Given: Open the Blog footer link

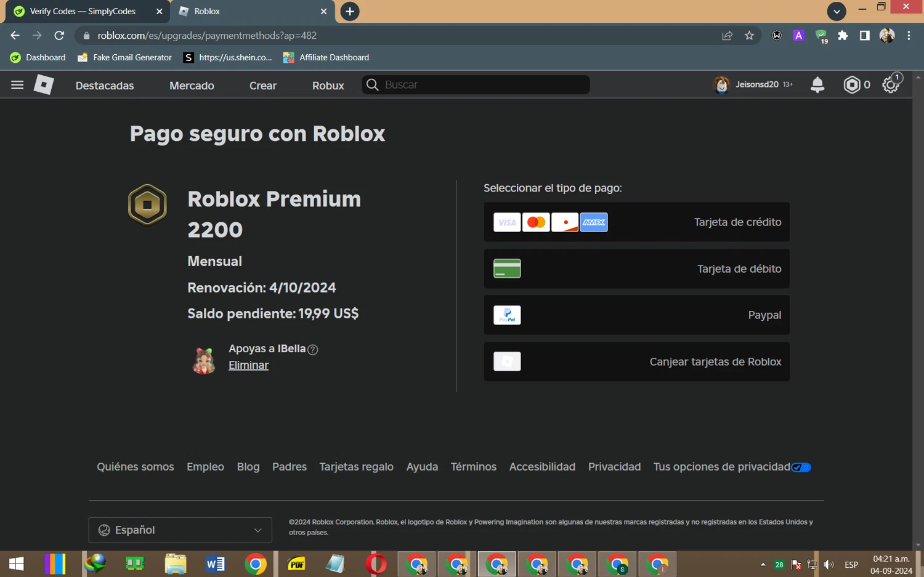Looking at the screenshot, I should pos(248,467).
